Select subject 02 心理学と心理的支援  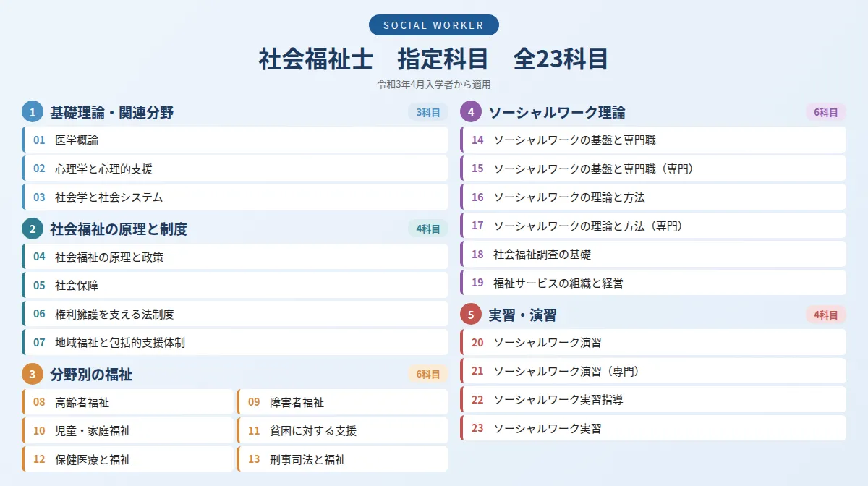point(235,169)
